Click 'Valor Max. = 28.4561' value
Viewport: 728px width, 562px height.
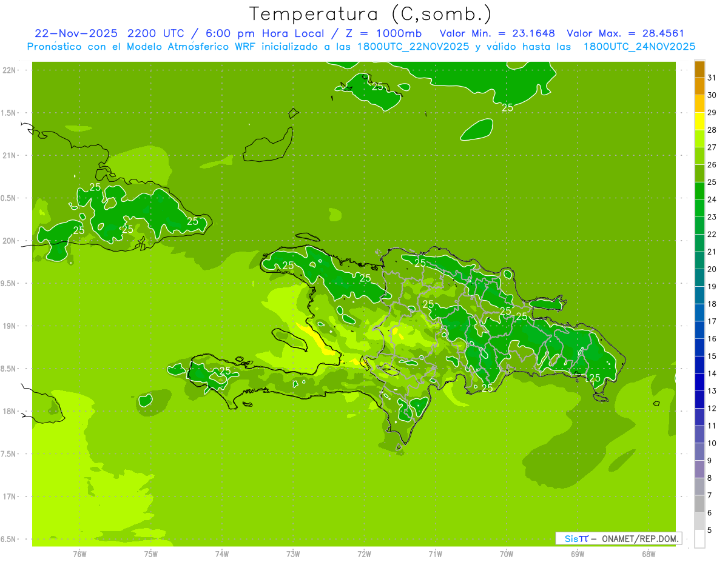point(625,33)
